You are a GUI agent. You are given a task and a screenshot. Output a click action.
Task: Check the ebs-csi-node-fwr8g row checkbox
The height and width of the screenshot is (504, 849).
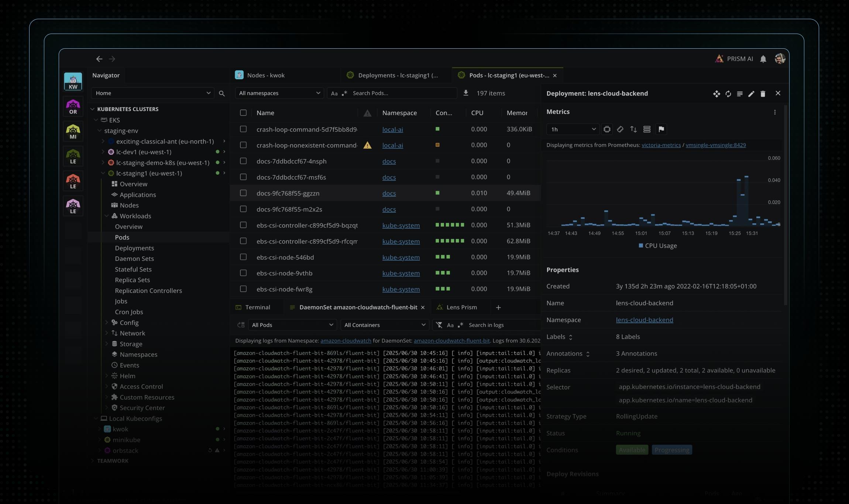tap(243, 289)
